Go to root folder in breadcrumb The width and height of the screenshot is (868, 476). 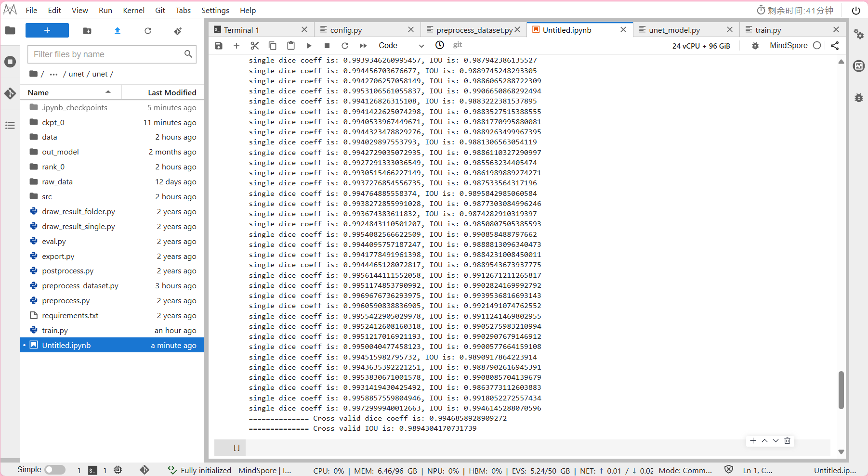click(x=33, y=74)
